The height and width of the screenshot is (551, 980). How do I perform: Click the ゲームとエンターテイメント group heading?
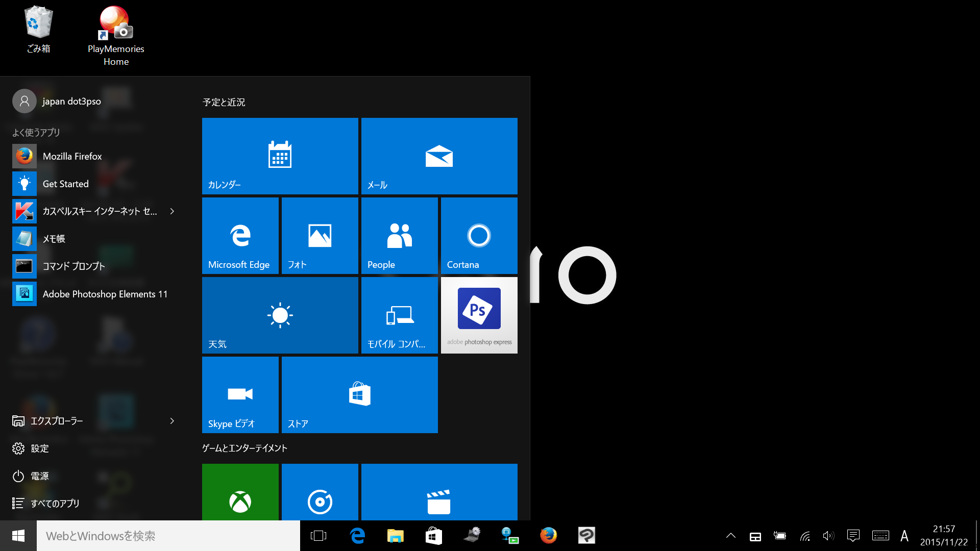coord(244,448)
